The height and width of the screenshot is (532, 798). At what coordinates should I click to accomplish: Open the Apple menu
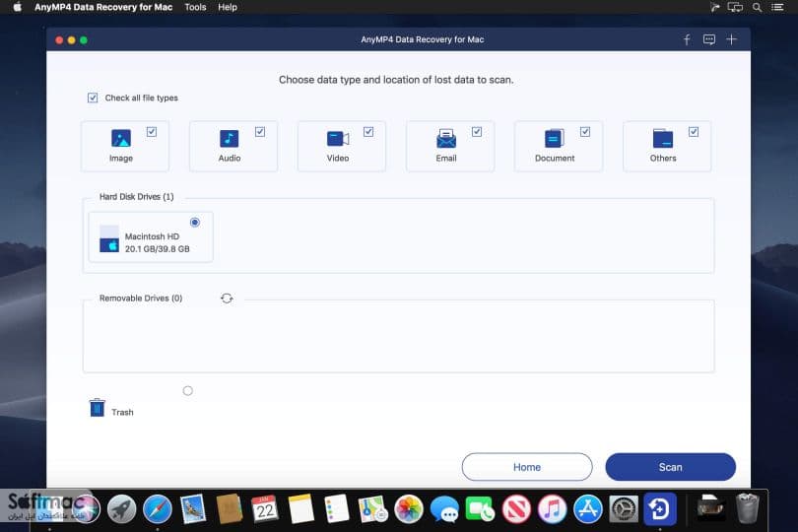[17, 7]
